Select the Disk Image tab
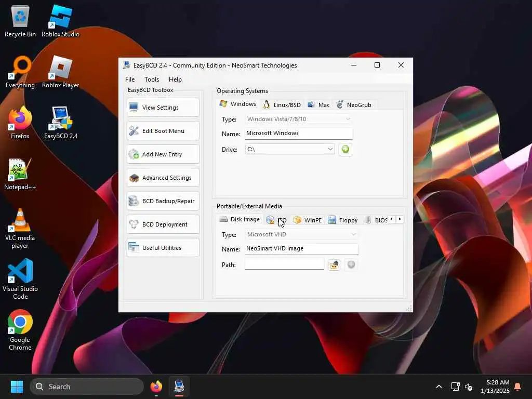Image resolution: width=532 pixels, height=399 pixels. [x=240, y=219]
